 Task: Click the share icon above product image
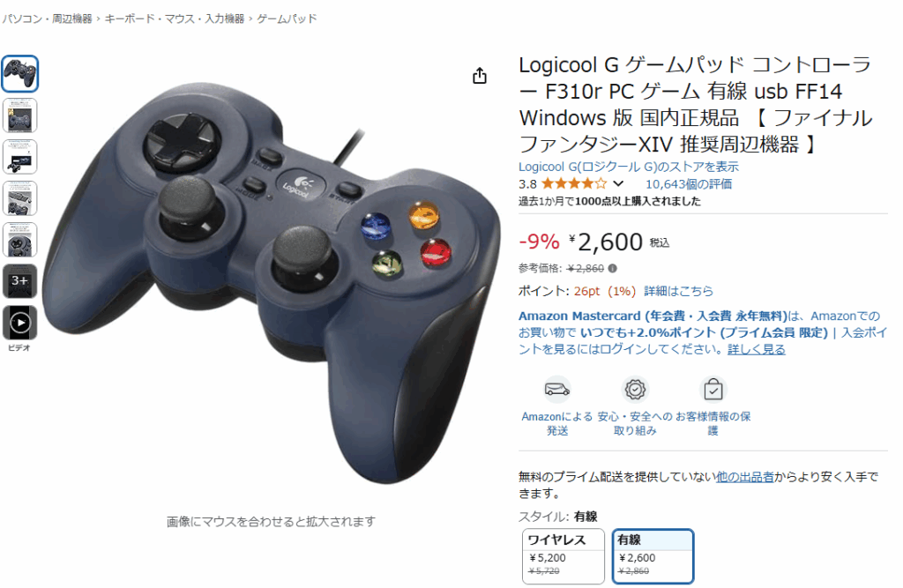(480, 76)
